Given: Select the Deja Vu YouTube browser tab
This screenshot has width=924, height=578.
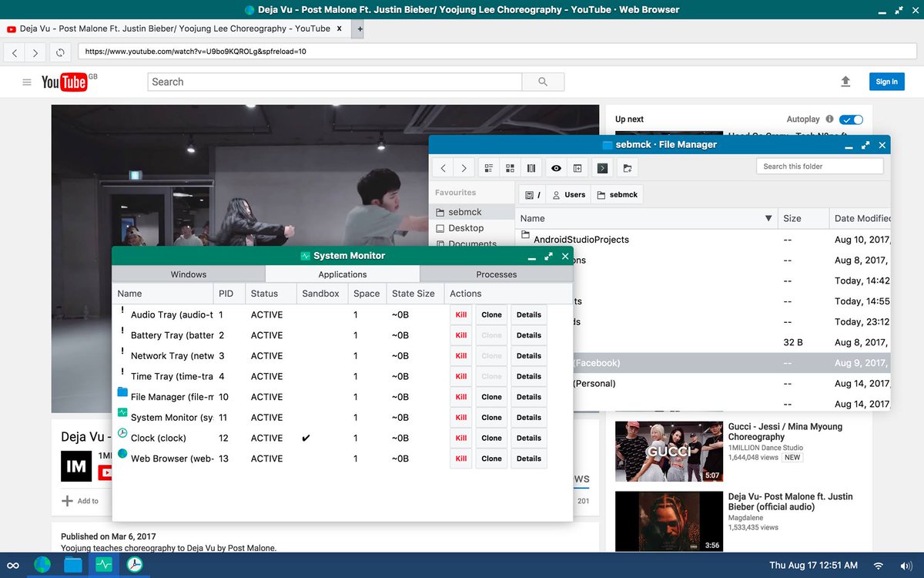Looking at the screenshot, I should (177, 29).
